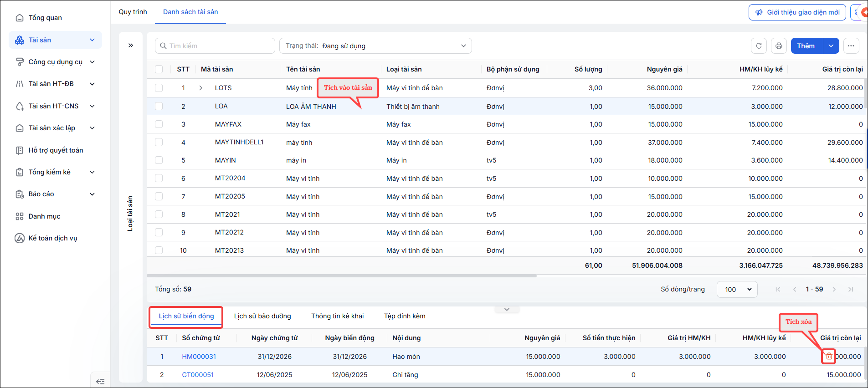Go to the previous page

[795, 289]
